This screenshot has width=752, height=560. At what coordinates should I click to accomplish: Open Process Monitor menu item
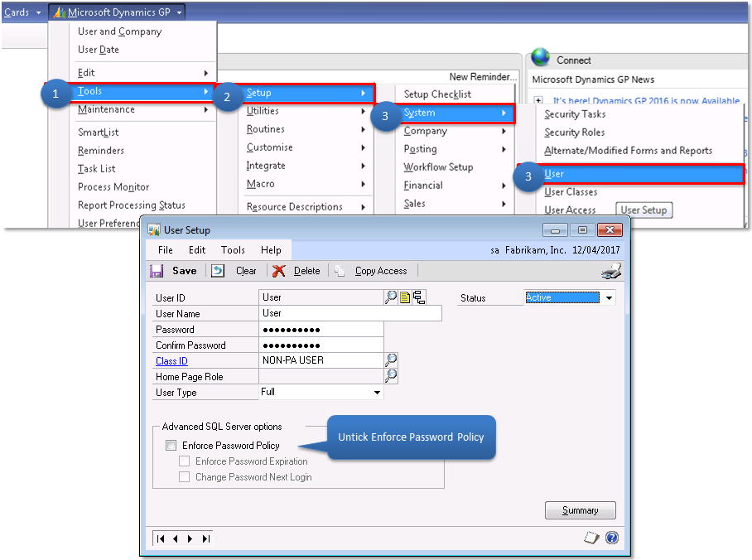[113, 187]
